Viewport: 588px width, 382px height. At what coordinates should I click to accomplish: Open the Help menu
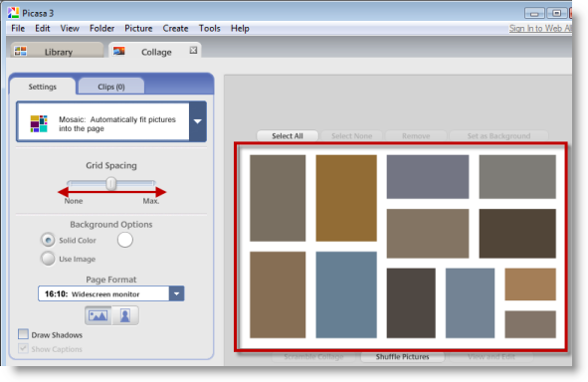(x=240, y=29)
